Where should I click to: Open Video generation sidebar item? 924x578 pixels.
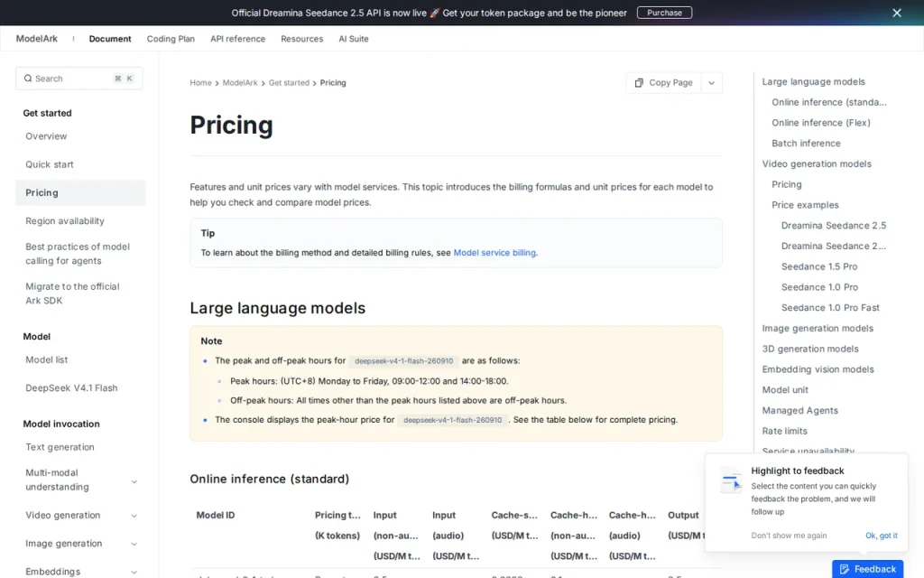[62, 515]
